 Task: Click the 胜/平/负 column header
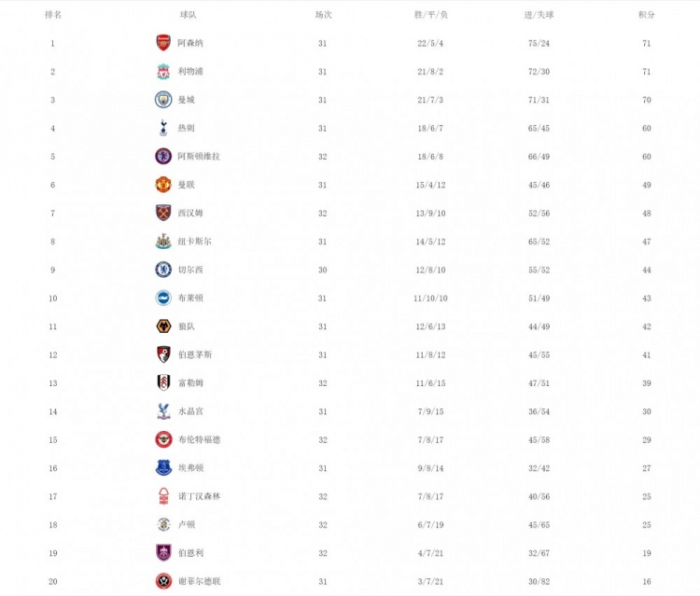tap(431, 16)
